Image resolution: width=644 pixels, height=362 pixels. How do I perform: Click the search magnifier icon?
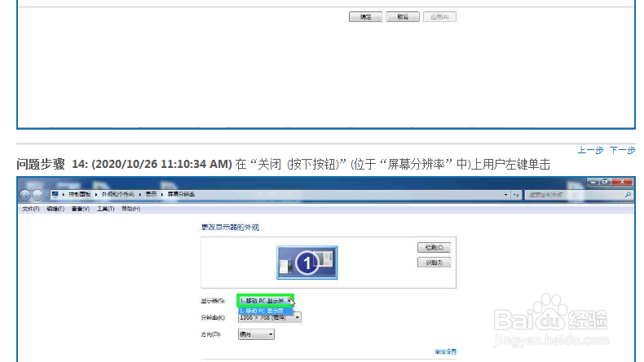coord(628,195)
